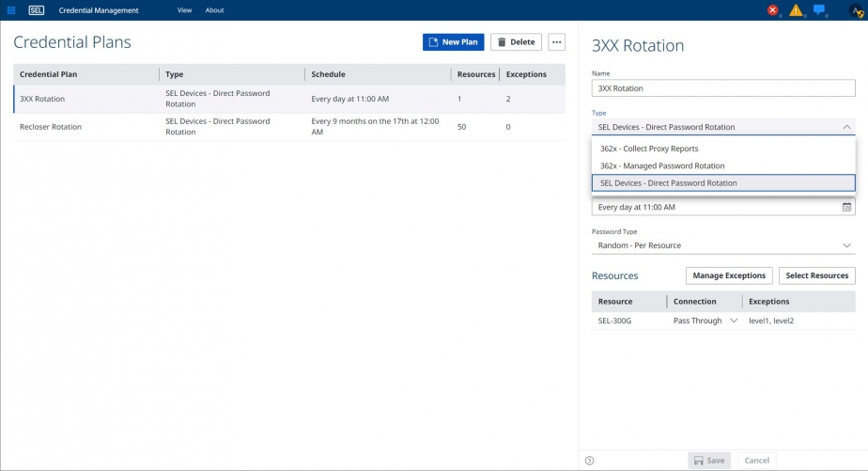Collapse the Type dropdown
Viewport: 868px width, 471px height.
pyautogui.click(x=845, y=127)
